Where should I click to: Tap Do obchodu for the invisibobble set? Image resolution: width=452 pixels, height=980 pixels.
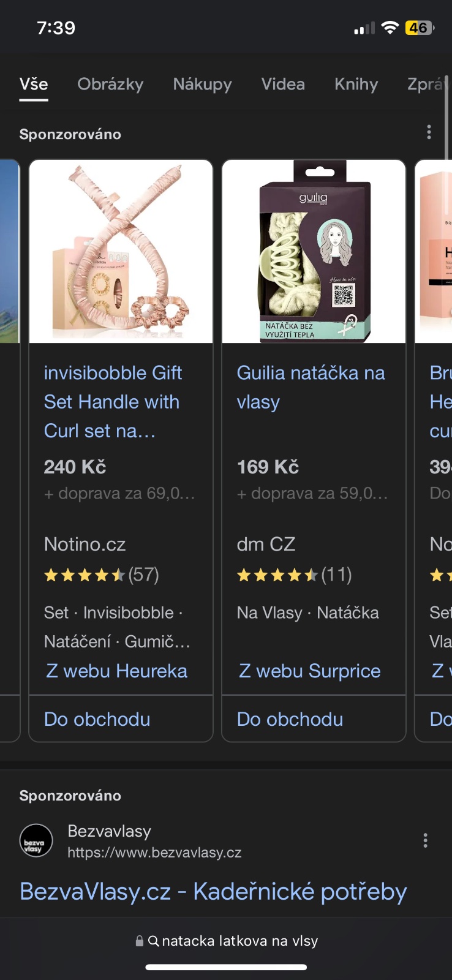97,719
